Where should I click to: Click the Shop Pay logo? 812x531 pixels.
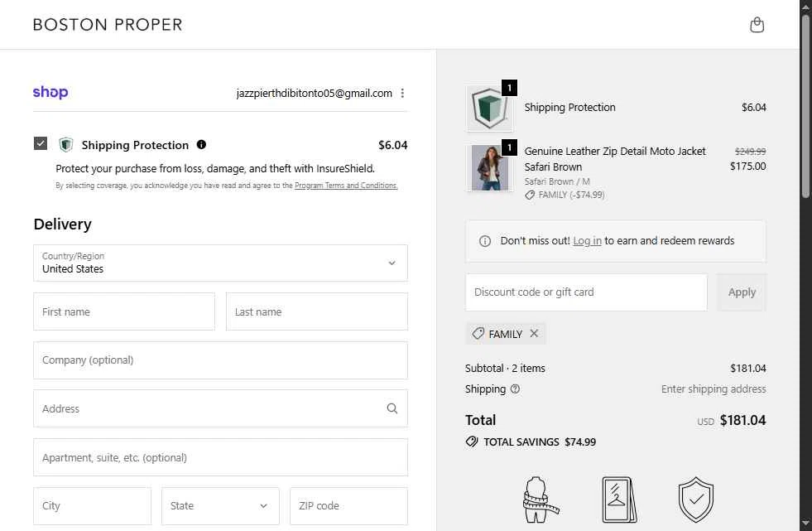coord(50,93)
